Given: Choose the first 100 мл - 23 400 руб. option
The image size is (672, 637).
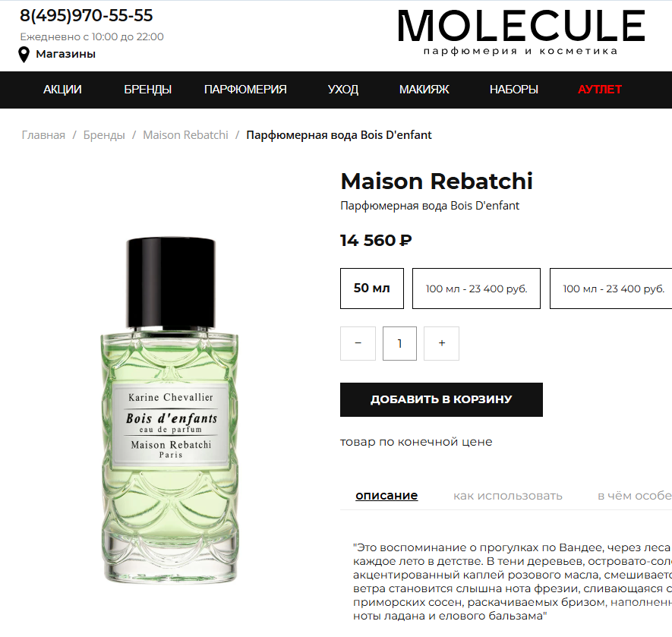Looking at the screenshot, I should pos(476,289).
